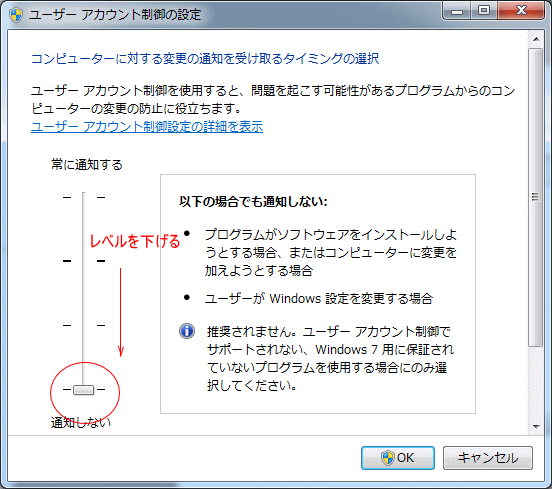The width and height of the screenshot is (552, 489).
Task: Click the 常に通知する label
Action: [x=87, y=164]
